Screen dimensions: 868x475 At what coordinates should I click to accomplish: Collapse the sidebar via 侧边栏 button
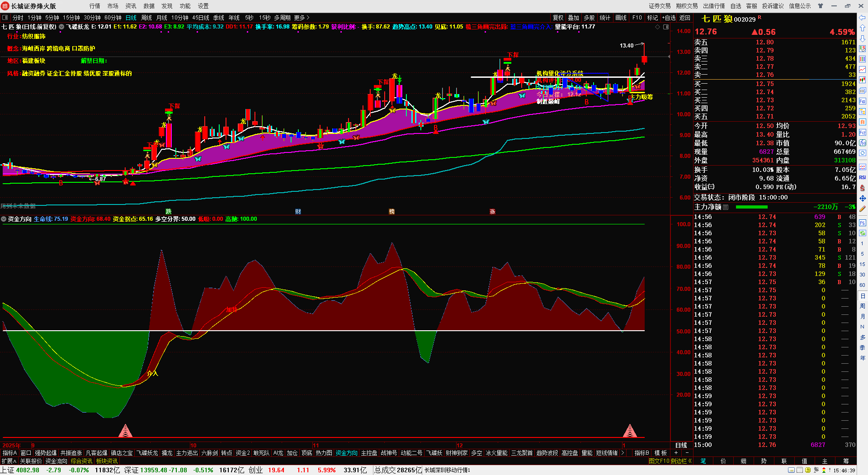[x=681, y=461]
